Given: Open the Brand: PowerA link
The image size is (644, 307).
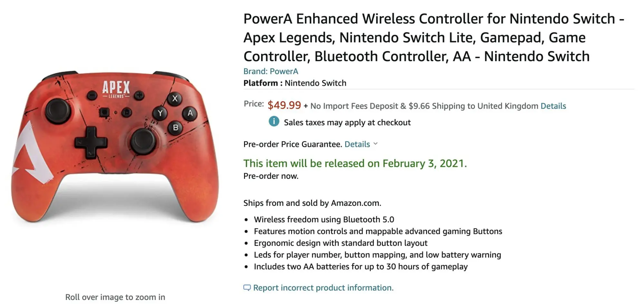Looking at the screenshot, I should (x=271, y=71).
